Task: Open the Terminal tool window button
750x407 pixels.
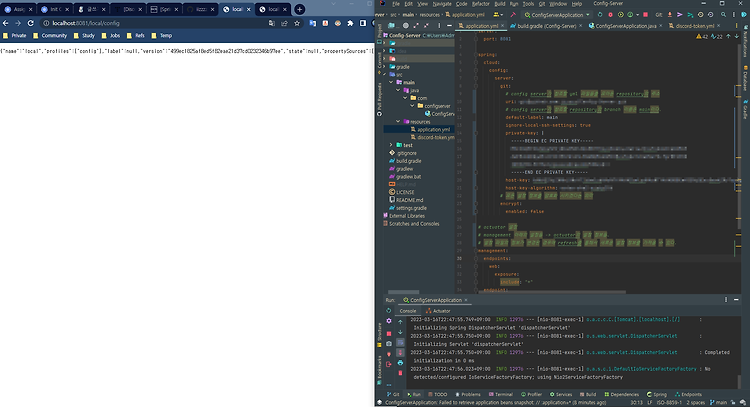Action: (x=501, y=395)
